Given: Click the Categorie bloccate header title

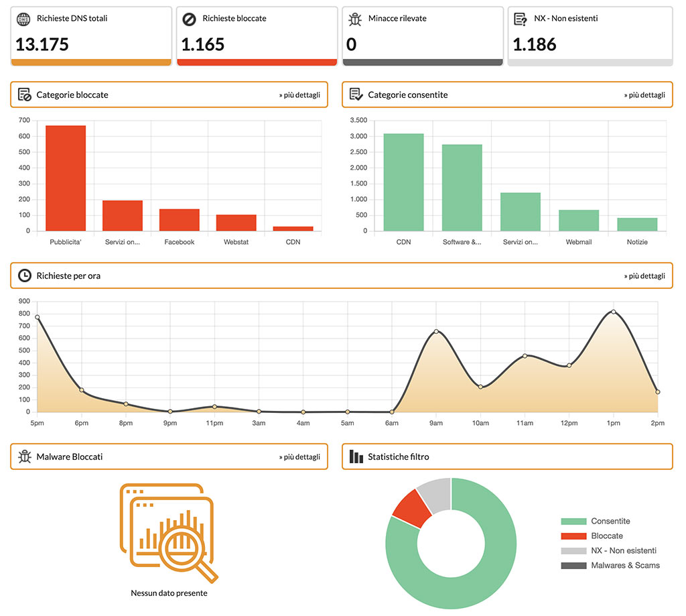Looking at the screenshot, I should [x=72, y=95].
